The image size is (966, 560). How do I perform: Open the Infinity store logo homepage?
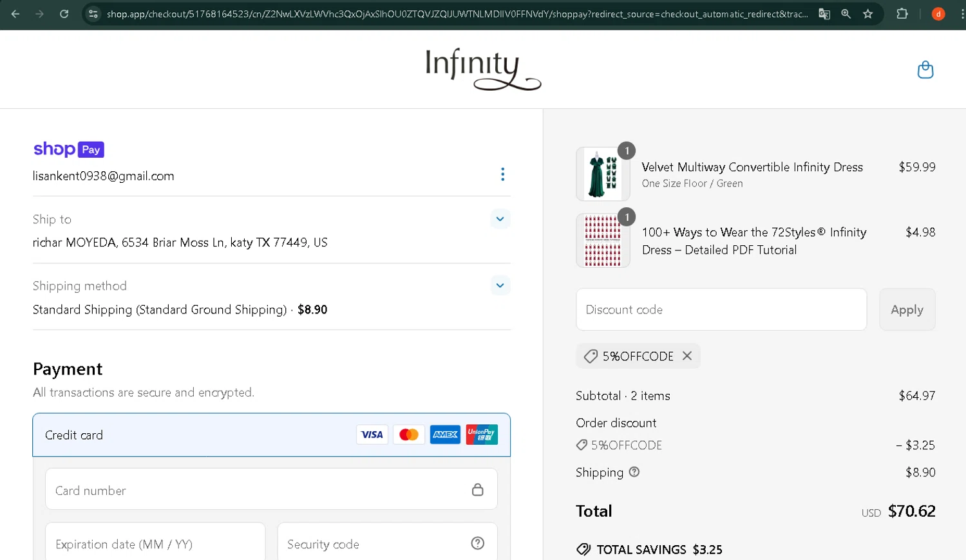click(483, 69)
